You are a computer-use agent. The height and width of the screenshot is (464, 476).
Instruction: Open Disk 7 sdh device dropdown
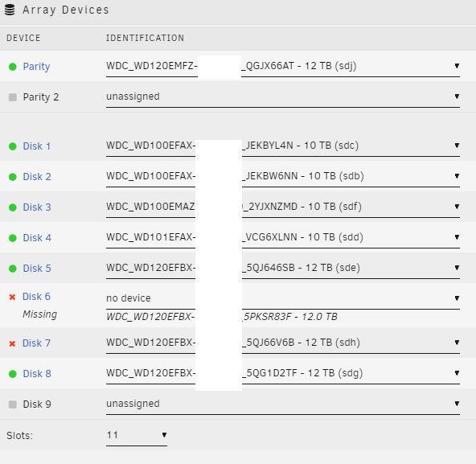tap(283, 343)
